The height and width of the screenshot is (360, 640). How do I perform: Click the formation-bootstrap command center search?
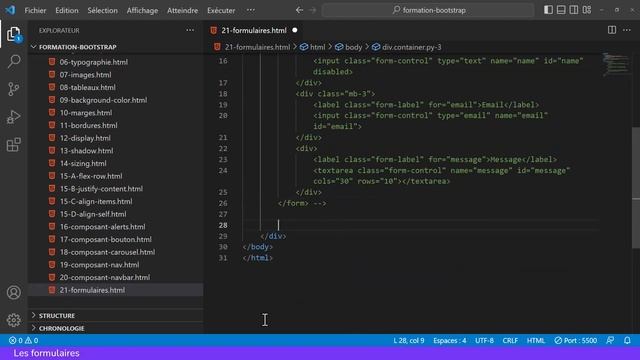(x=428, y=10)
